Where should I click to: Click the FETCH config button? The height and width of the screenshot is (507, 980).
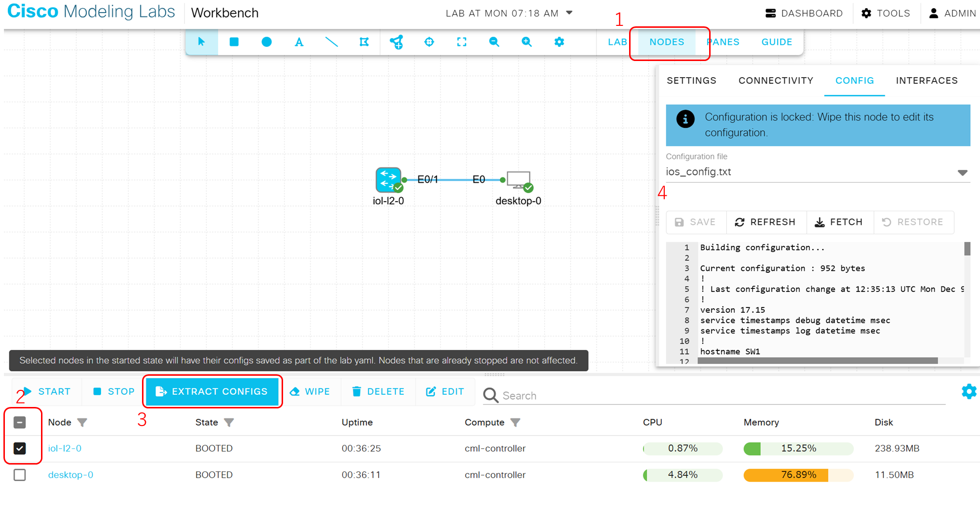click(839, 222)
